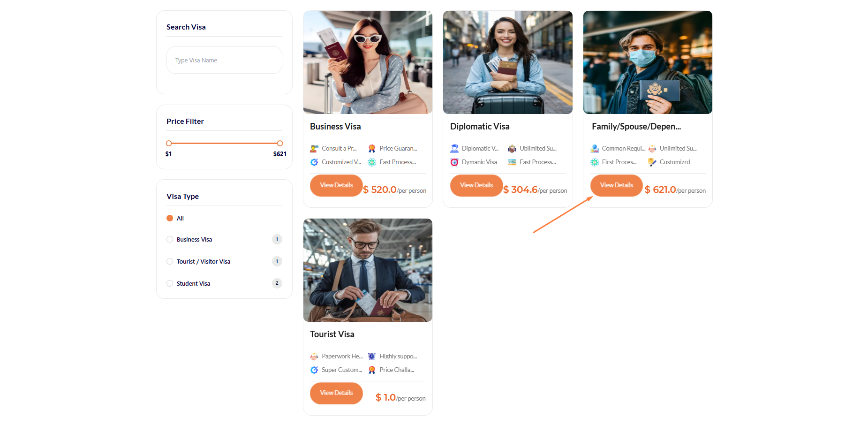The height and width of the screenshot is (425, 868).
Task: Click the $ 520.0 price text
Action: pos(379,190)
